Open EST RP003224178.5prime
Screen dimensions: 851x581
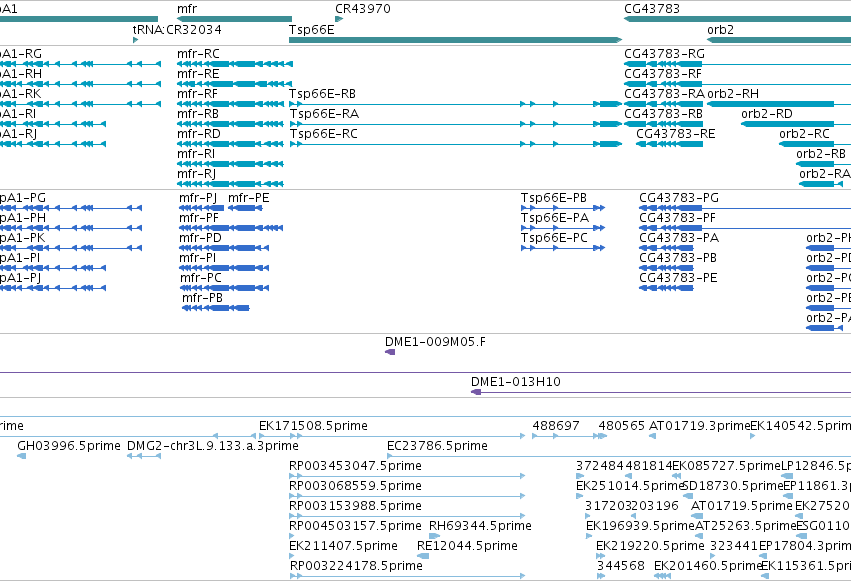pos(407,576)
